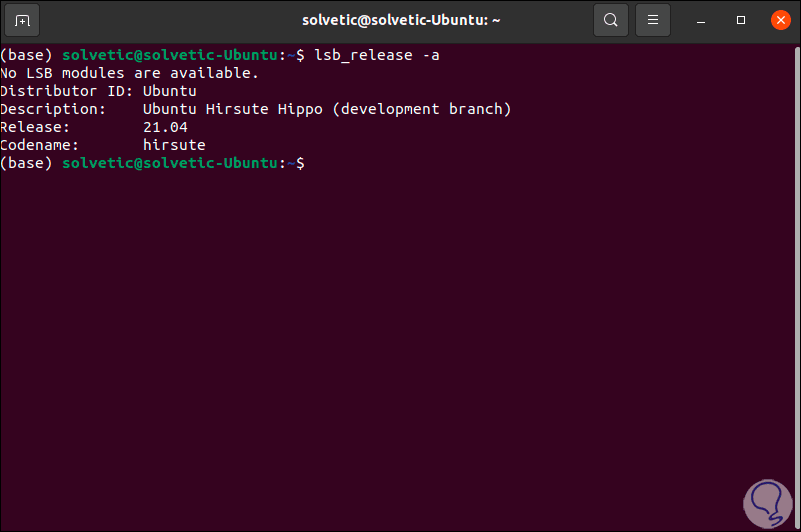The width and height of the screenshot is (801, 532).
Task: Minimize the terminal window
Action: [x=704, y=20]
